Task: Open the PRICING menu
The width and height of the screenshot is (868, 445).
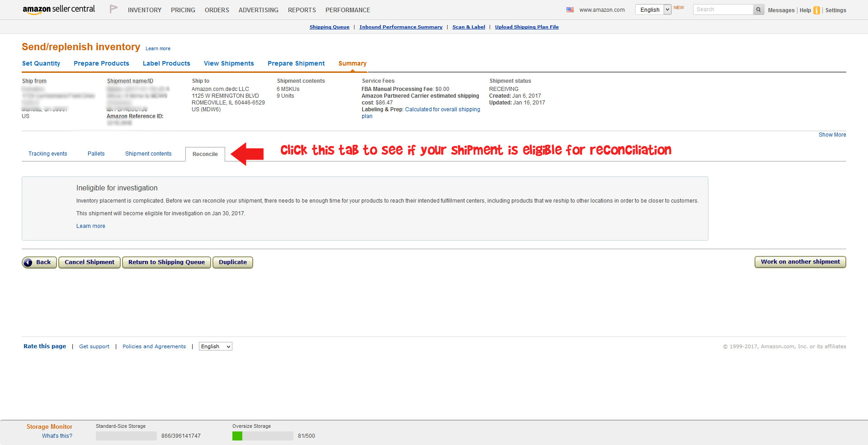Action: coord(183,10)
